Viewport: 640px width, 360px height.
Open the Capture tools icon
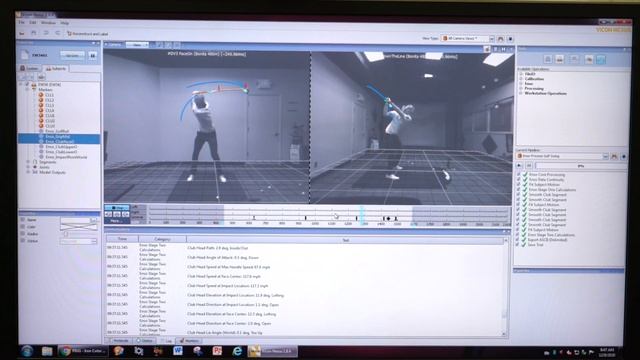pyautogui.click(x=574, y=60)
